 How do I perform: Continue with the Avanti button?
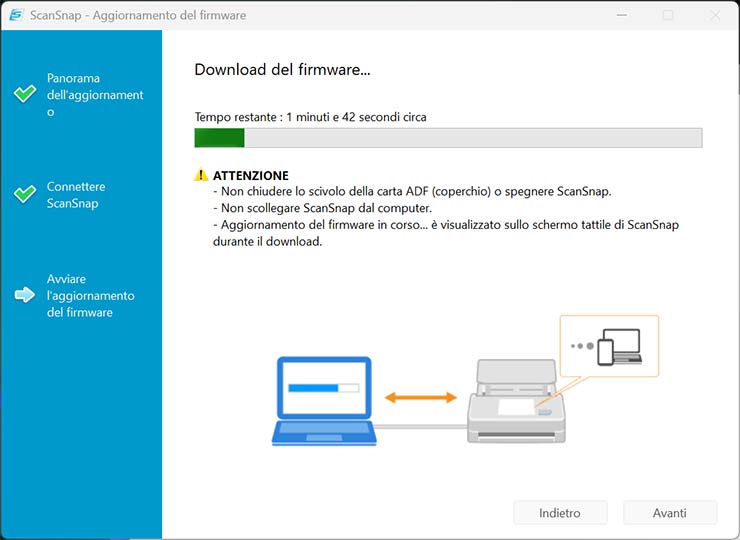click(670, 513)
